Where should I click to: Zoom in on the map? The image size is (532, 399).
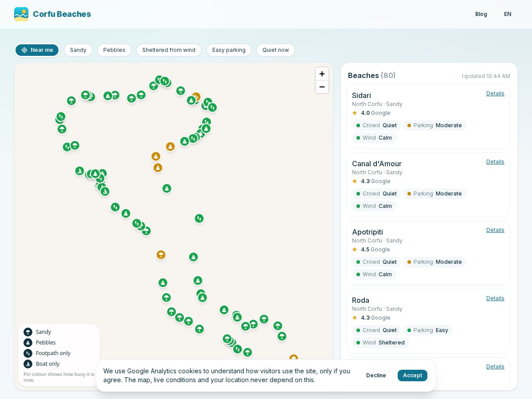click(322, 74)
